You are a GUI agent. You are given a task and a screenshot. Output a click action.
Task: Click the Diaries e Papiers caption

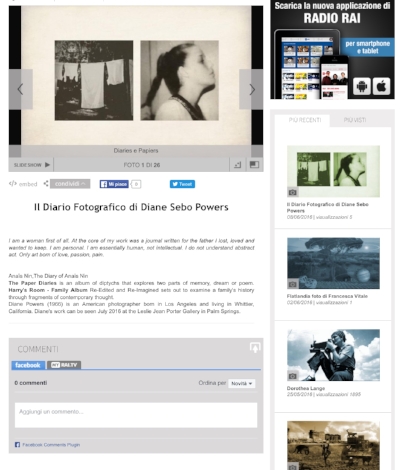click(x=136, y=151)
